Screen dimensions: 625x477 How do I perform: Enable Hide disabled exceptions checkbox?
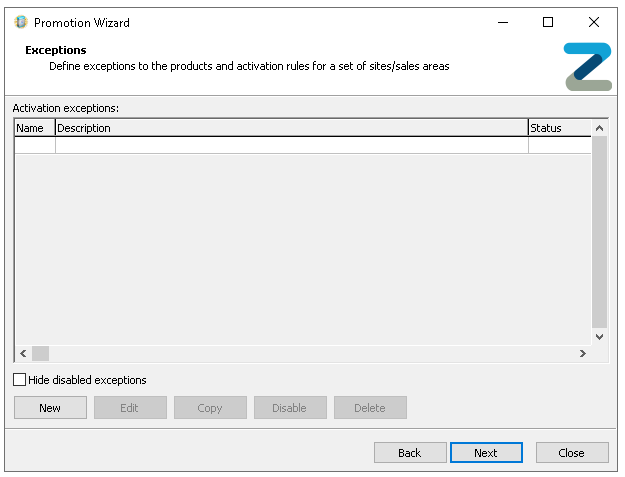click(20, 380)
